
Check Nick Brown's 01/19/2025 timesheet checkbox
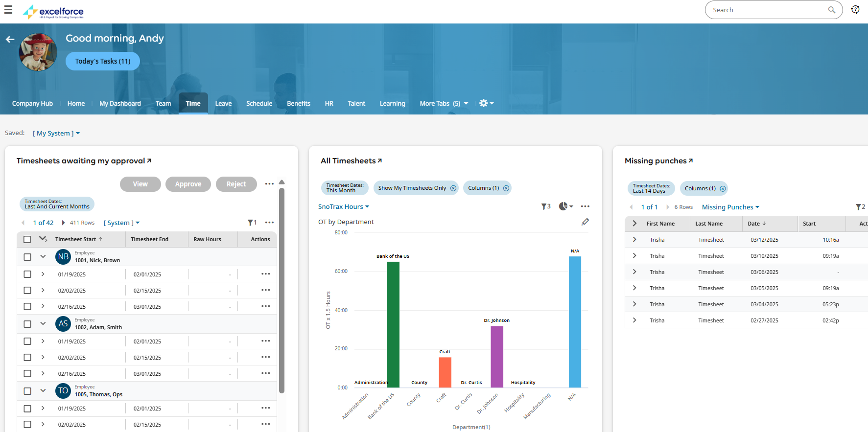click(x=27, y=274)
